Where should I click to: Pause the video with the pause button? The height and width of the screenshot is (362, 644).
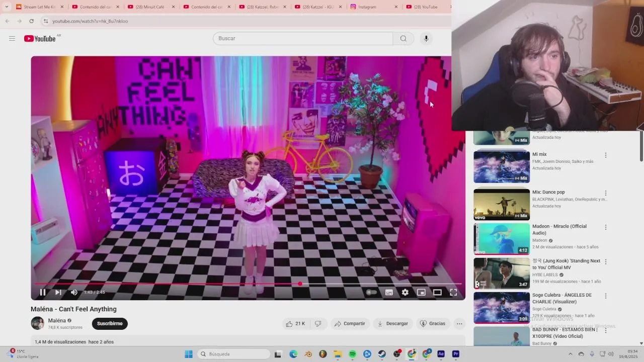tap(43, 292)
